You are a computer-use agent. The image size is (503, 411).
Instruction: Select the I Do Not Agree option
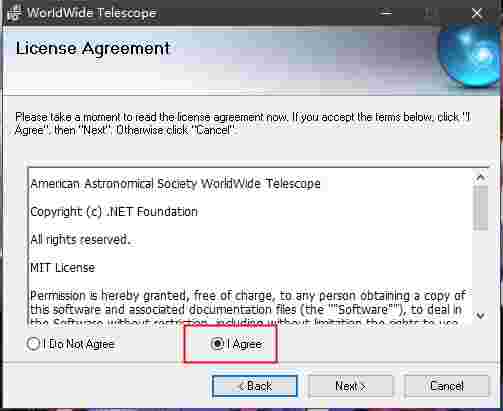[33, 344]
